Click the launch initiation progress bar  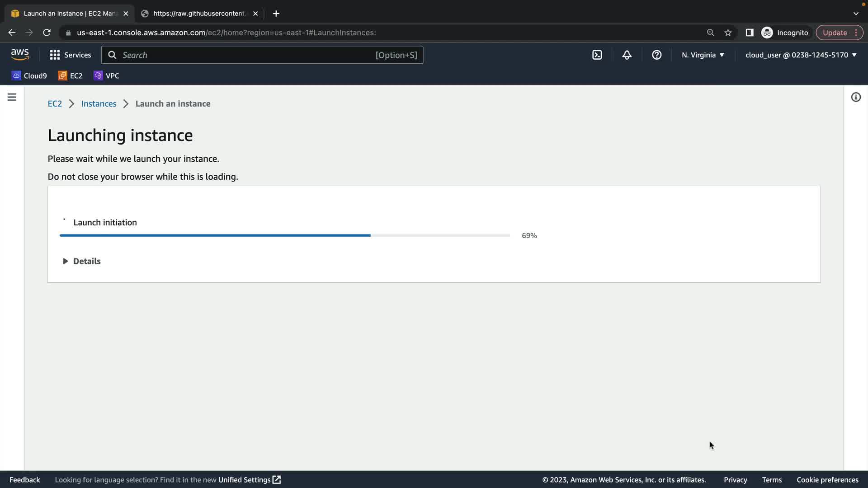pos(284,235)
